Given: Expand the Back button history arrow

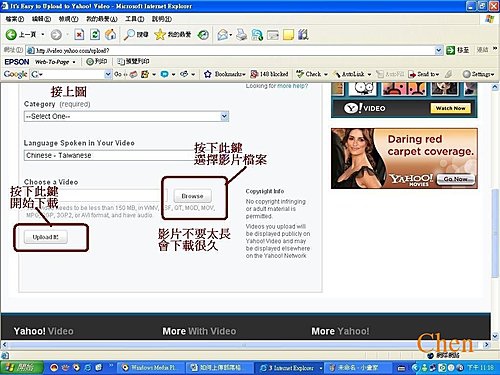Looking at the screenshot, I should (43, 34).
